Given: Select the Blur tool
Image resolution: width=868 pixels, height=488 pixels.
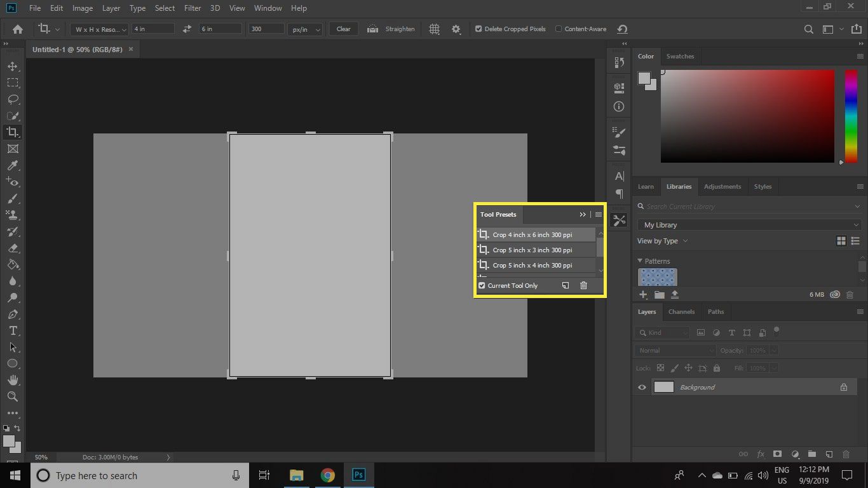Looking at the screenshot, I should (12, 281).
